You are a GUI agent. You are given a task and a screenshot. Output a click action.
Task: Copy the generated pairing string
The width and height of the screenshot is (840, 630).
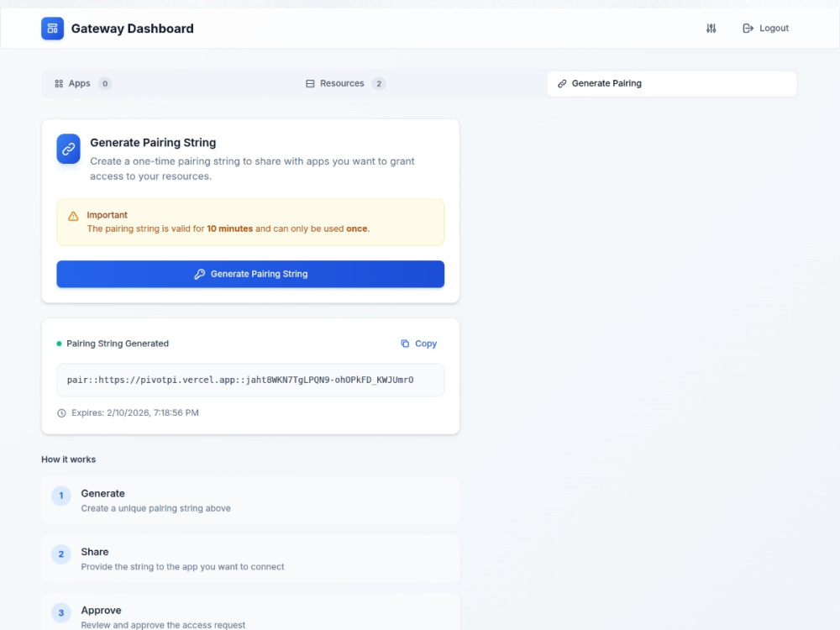(x=419, y=344)
